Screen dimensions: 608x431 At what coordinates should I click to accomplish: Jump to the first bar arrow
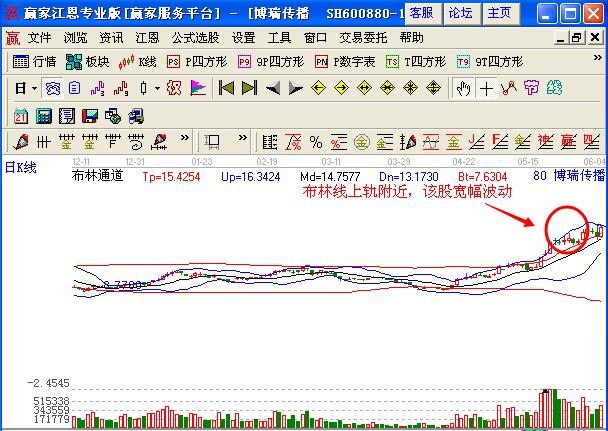(x=226, y=89)
